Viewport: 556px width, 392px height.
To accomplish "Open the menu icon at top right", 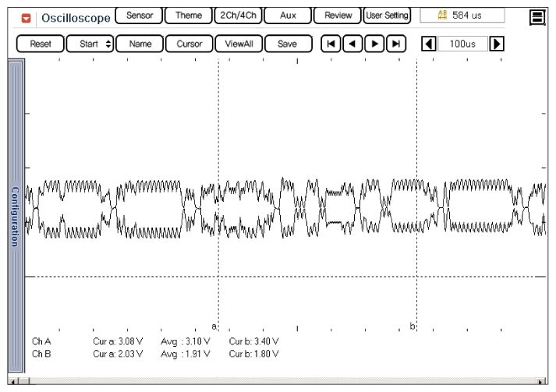I will pyautogui.click(x=537, y=16).
